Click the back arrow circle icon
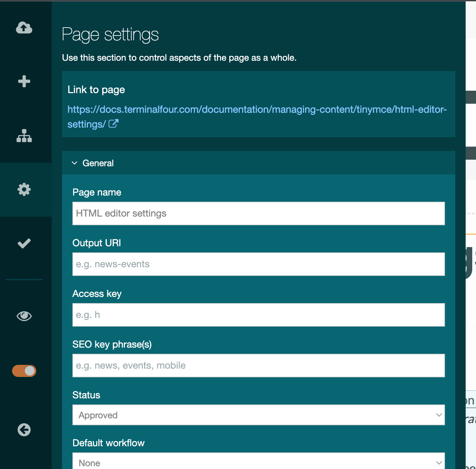This screenshot has height=469, width=476. coord(24,430)
